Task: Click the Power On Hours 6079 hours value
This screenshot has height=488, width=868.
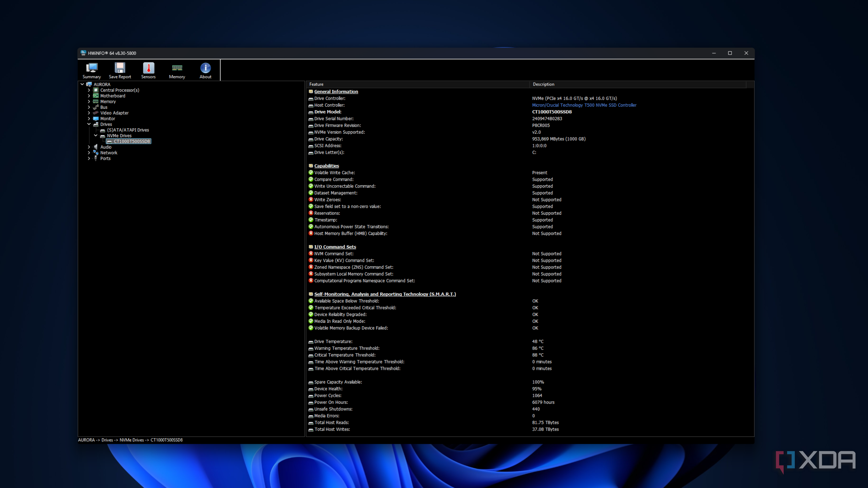Action: 543,402
